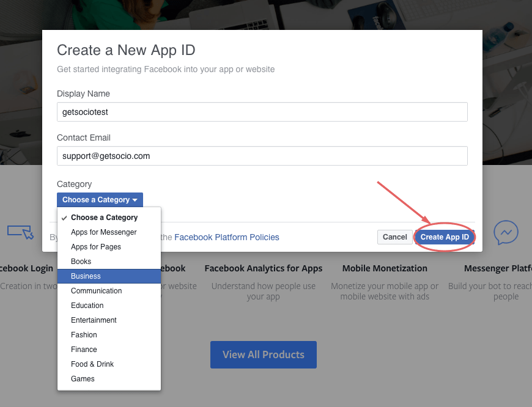Image resolution: width=532 pixels, height=407 pixels.
Task: Choose the Books category option
Action: tap(109, 262)
